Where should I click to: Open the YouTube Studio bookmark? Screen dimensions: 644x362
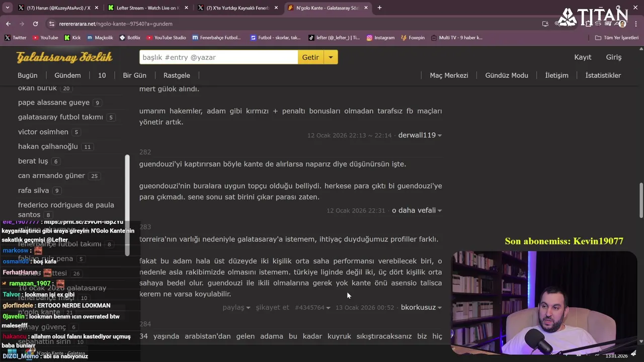[x=167, y=38]
